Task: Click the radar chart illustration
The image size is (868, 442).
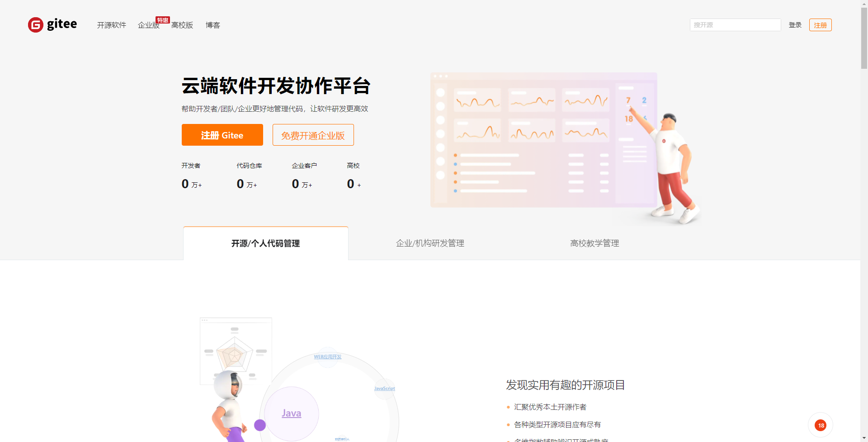Action: tap(236, 351)
